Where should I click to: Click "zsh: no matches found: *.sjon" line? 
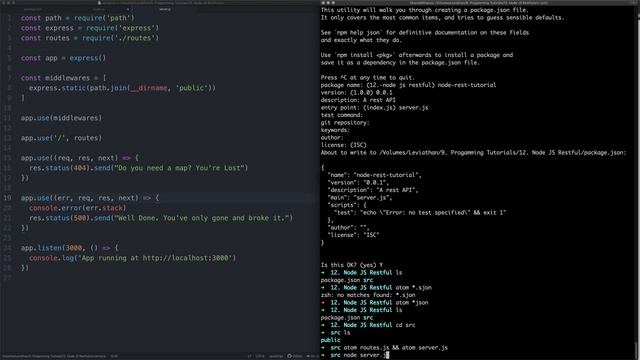368,295
